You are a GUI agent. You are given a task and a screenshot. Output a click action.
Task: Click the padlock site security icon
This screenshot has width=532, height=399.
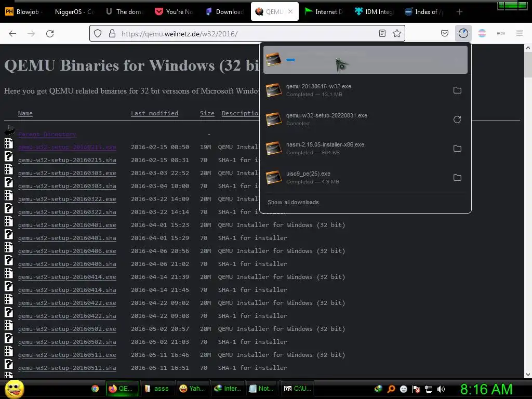point(112,34)
